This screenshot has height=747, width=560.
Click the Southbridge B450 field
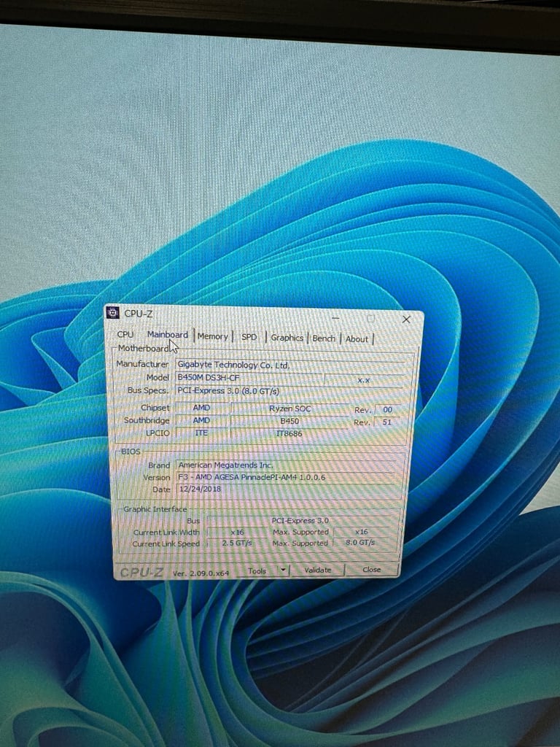point(289,421)
